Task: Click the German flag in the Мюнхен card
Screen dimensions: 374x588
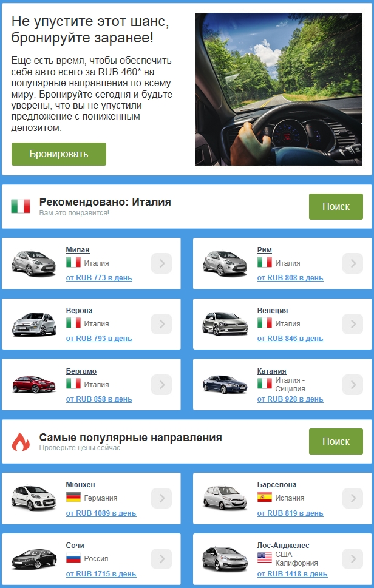Action: click(73, 498)
